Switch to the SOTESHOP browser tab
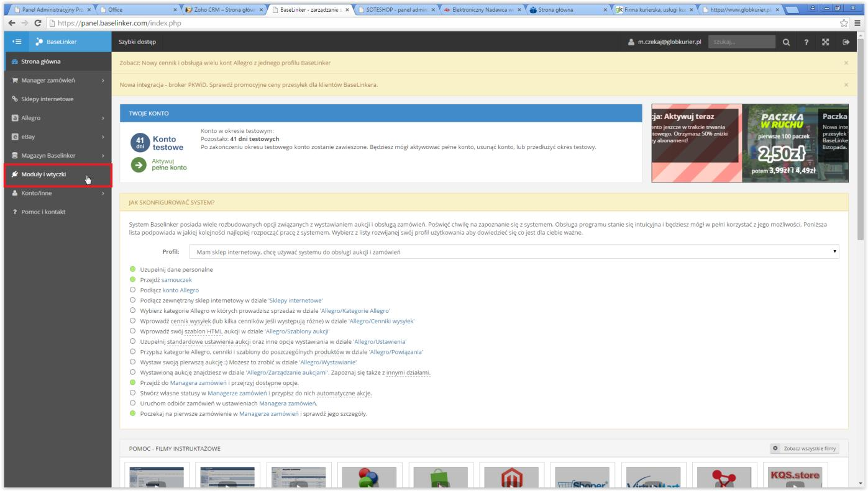Image resolution: width=868 pixels, height=491 pixels. tap(396, 9)
